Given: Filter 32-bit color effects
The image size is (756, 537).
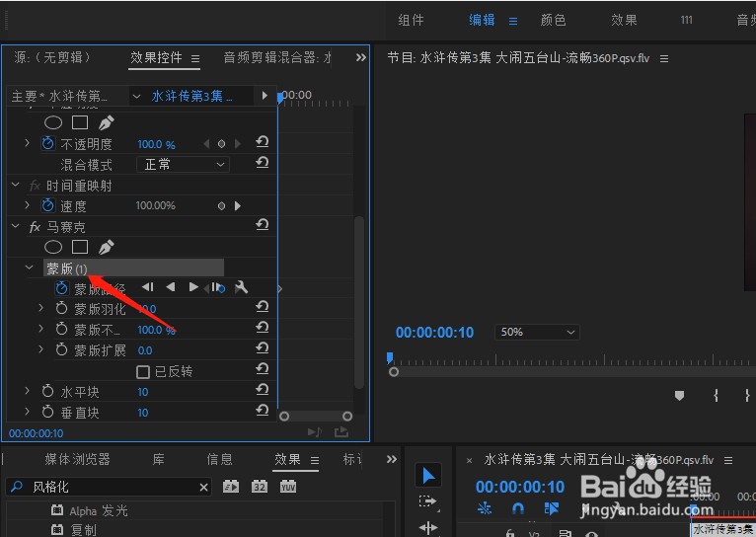Looking at the screenshot, I should coord(260,487).
